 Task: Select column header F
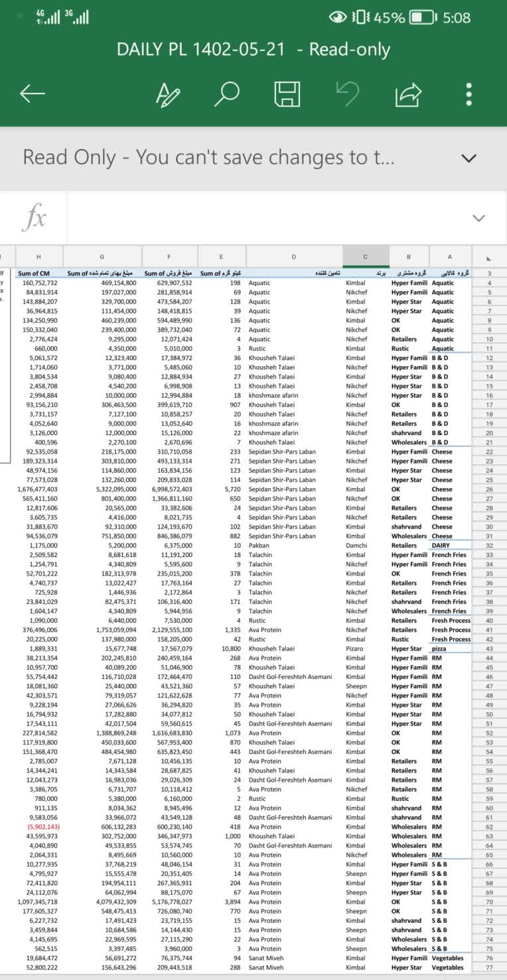tap(169, 257)
